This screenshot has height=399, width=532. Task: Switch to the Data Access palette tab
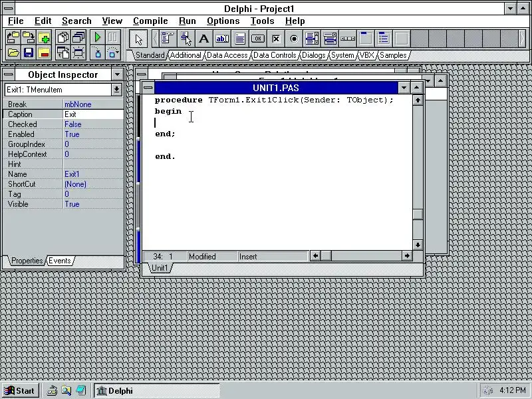coord(227,55)
